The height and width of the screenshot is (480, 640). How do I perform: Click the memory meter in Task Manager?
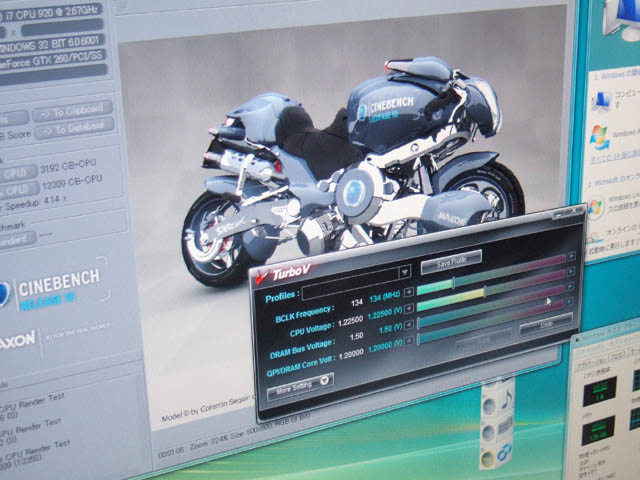[598, 430]
